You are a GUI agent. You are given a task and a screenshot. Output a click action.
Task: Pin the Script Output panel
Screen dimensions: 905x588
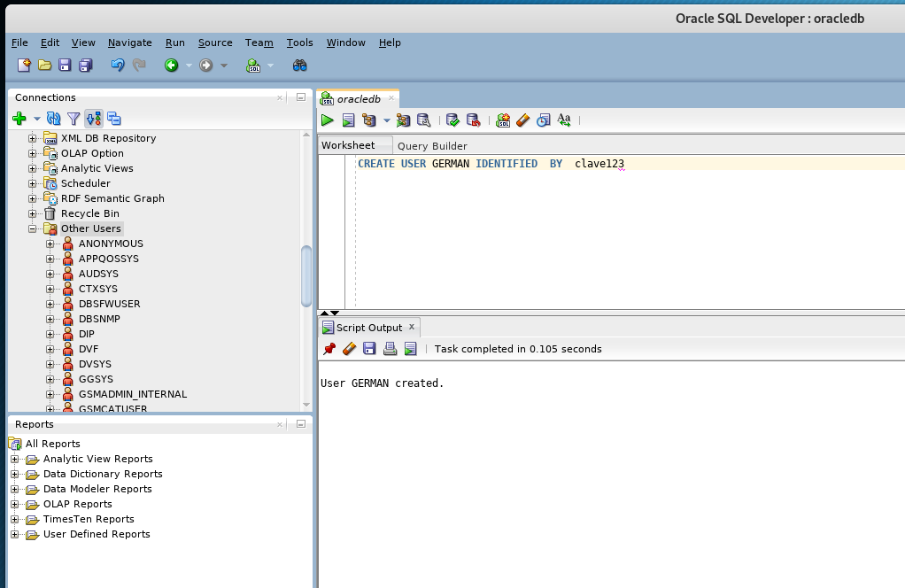point(329,348)
